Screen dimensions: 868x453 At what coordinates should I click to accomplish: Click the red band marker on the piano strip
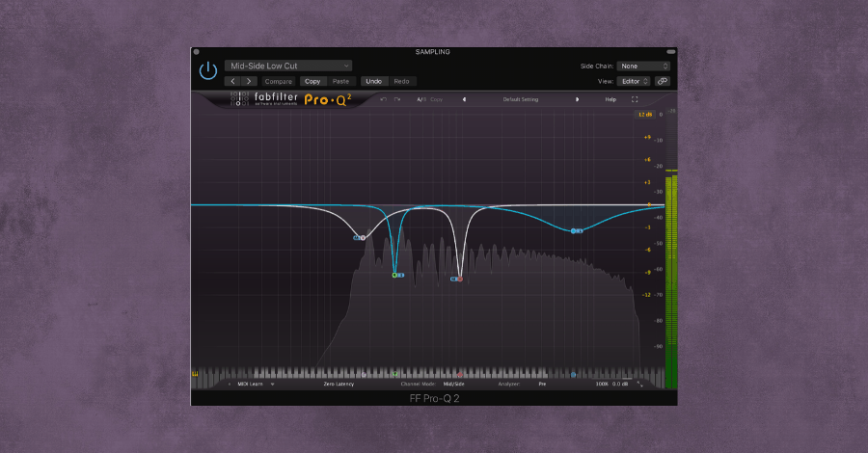coord(459,375)
